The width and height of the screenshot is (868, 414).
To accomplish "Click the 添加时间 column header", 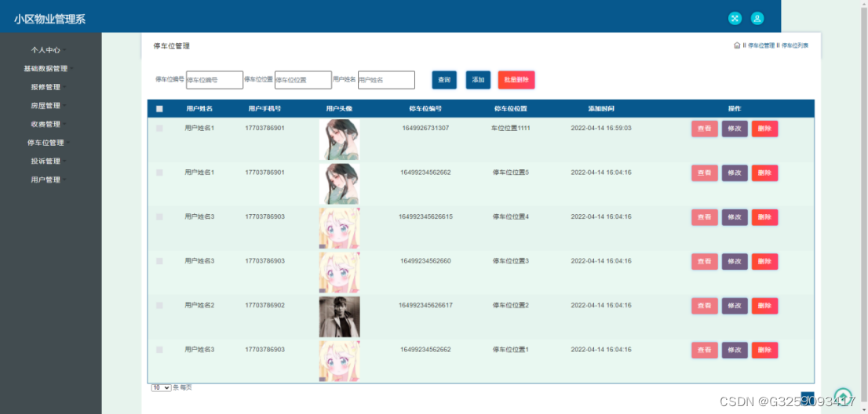I will point(601,109).
